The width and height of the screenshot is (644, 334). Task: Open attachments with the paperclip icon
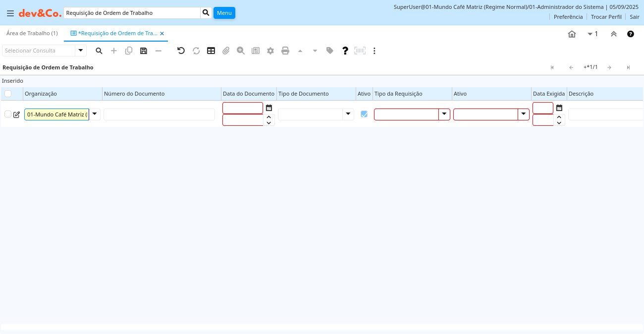226,51
